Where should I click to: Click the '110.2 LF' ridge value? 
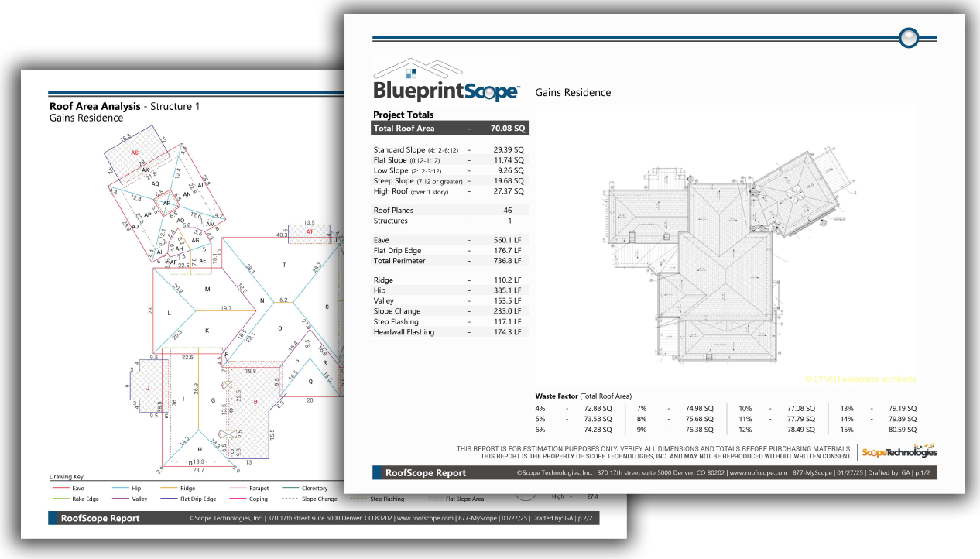coord(507,280)
